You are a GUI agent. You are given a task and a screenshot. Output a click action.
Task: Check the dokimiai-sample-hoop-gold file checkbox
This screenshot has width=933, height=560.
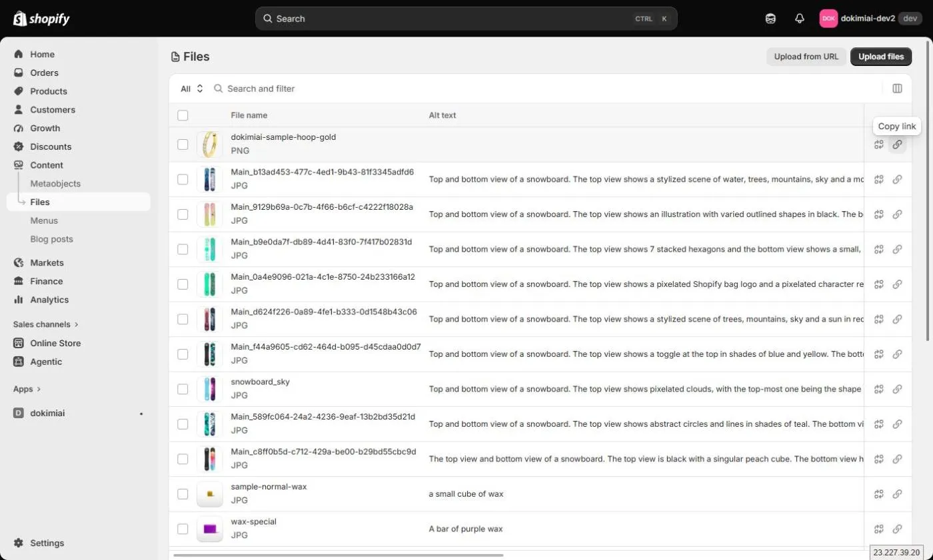pos(183,144)
